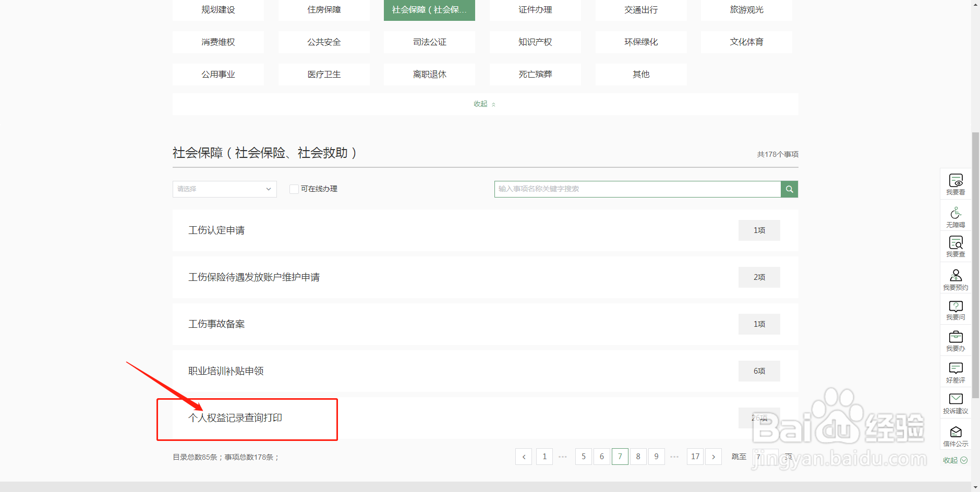
Task: Open the 请选择 dropdown
Action: (224, 189)
